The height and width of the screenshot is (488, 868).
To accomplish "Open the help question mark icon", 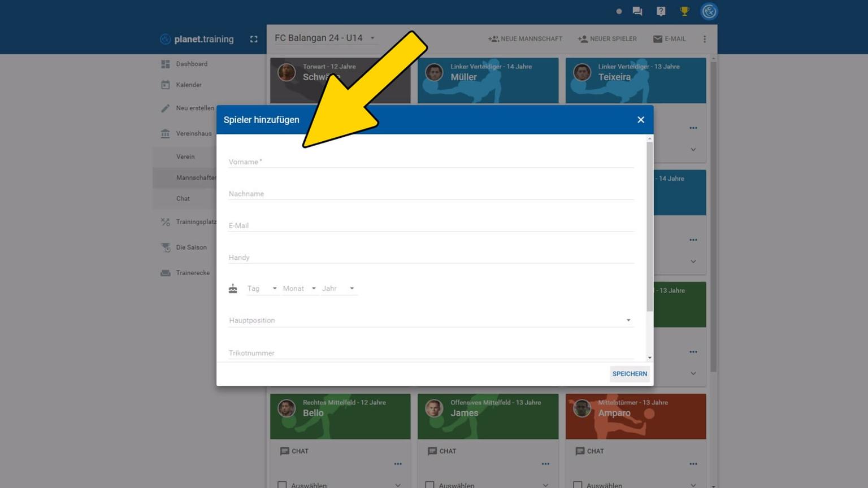I will (x=661, y=11).
